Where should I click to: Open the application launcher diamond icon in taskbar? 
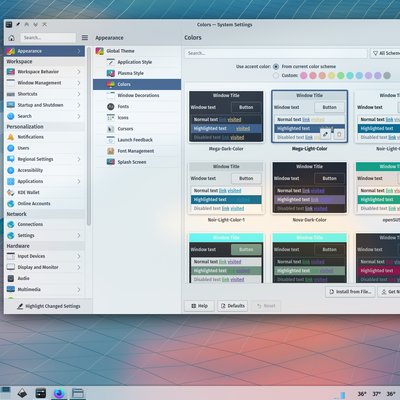point(22,393)
